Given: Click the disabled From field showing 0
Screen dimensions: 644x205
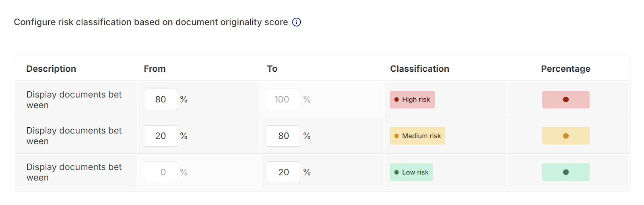Looking at the screenshot, I should tap(160, 172).
